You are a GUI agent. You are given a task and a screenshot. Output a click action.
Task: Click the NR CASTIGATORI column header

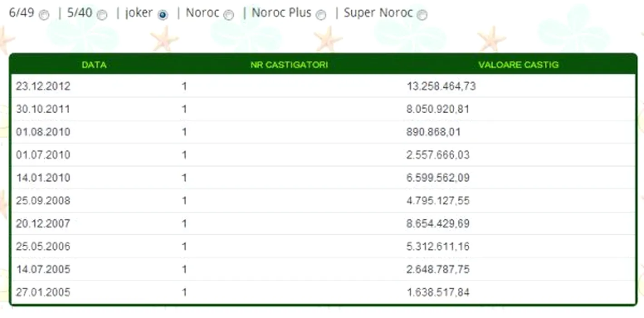point(289,65)
